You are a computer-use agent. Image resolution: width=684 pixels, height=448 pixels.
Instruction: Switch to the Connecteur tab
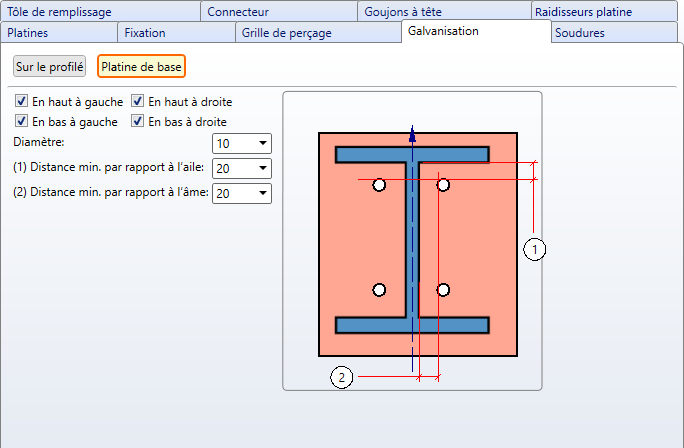[238, 12]
